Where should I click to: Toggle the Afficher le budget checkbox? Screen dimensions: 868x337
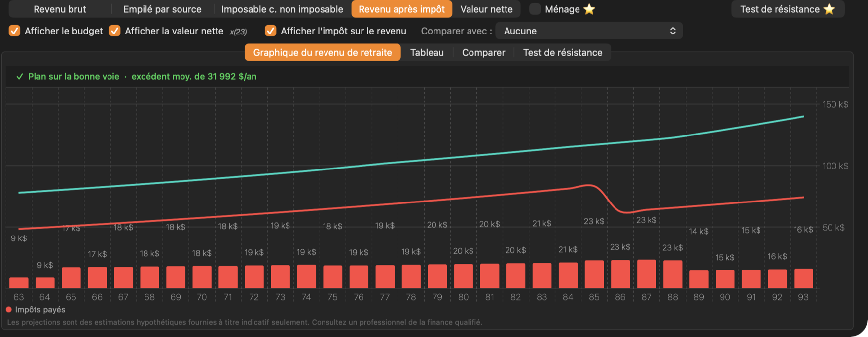pos(15,31)
